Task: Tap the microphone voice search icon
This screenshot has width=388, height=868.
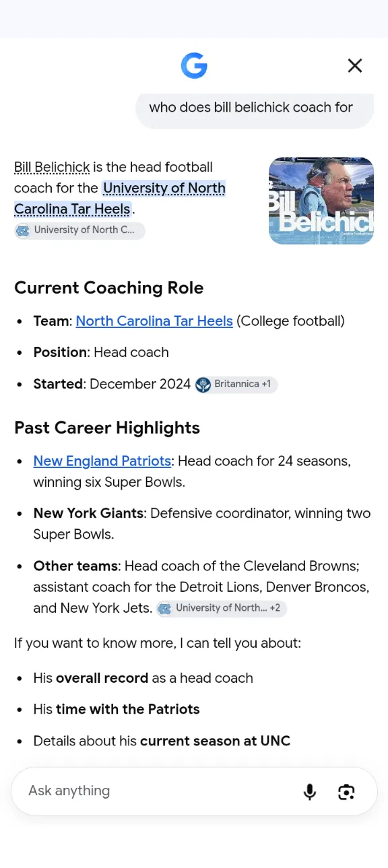Action: (310, 791)
